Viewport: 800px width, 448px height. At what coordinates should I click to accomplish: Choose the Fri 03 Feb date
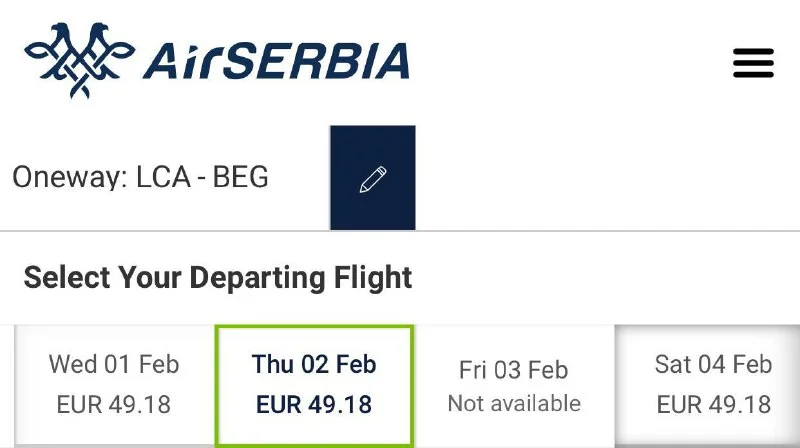coord(513,370)
